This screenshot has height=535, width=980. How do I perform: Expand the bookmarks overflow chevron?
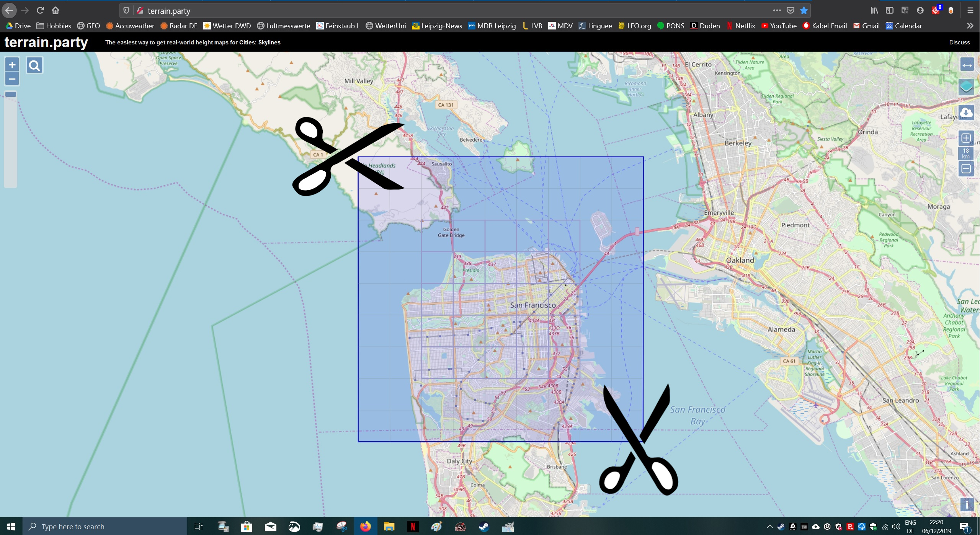click(970, 26)
